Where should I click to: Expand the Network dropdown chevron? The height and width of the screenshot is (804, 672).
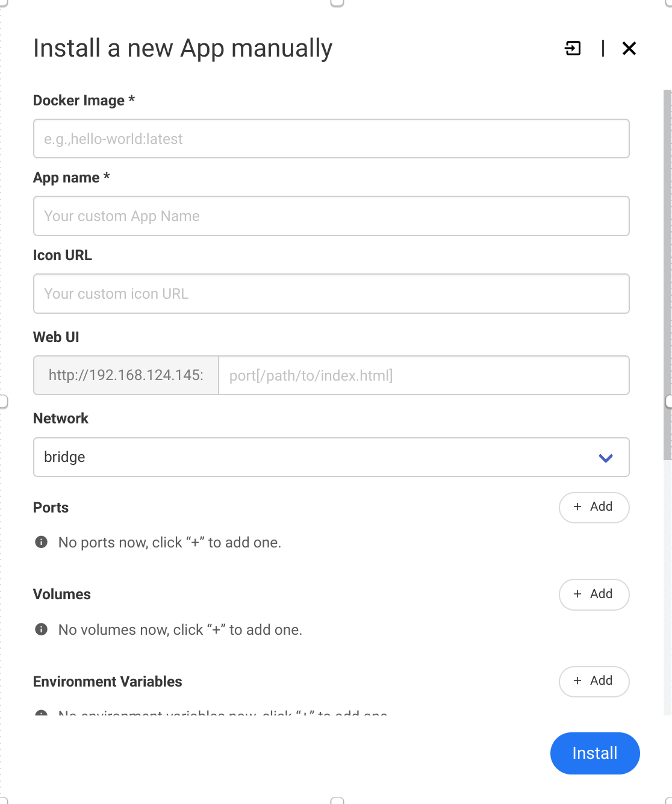pos(605,458)
